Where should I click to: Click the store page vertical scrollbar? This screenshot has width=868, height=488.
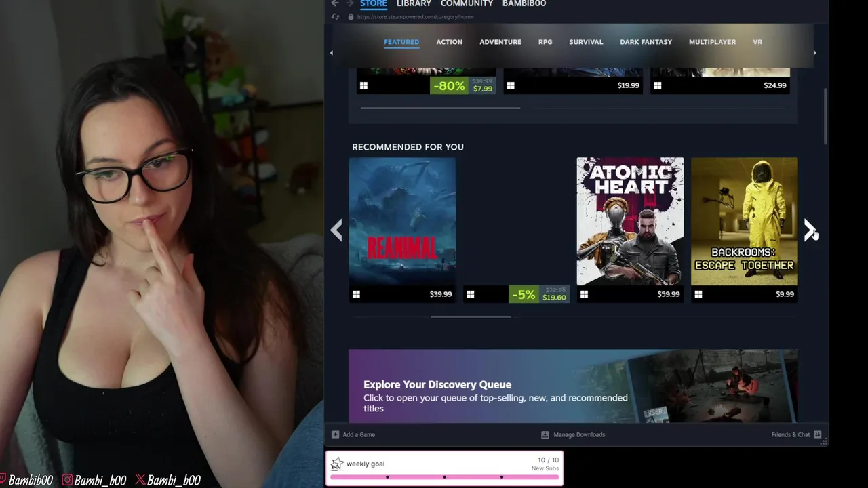825,116
